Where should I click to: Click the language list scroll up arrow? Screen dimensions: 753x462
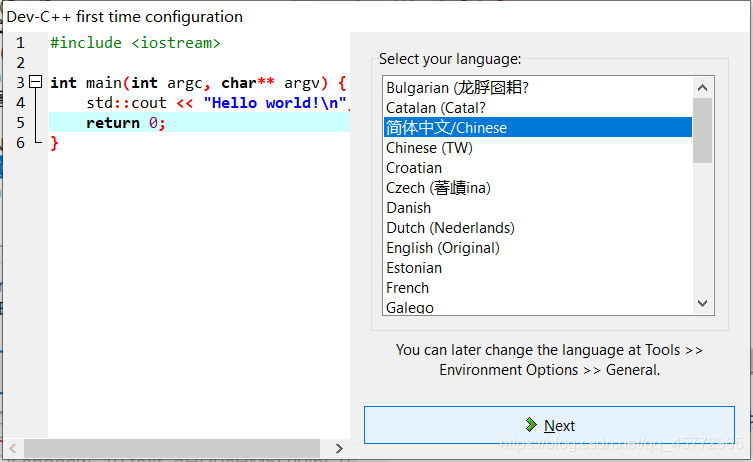[703, 87]
